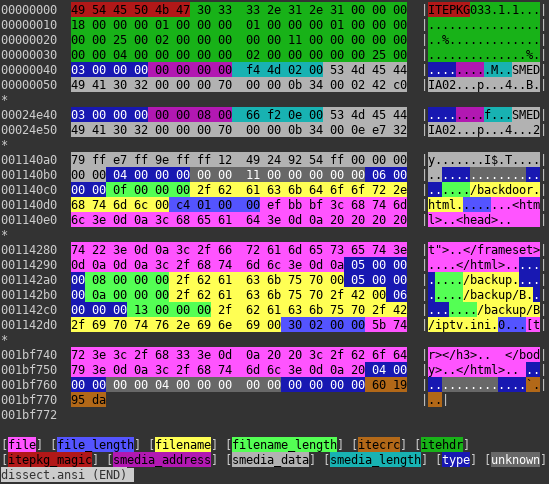This screenshot has height=484, width=549.
Task: Click offset 00000000 in address column
Action: pyautogui.click(x=29, y=10)
